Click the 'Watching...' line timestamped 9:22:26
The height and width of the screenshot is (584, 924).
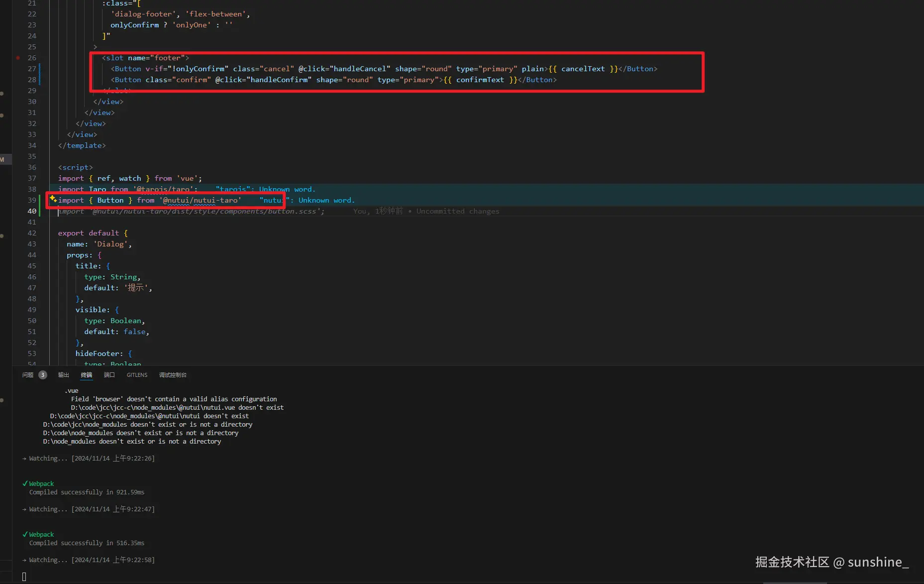[x=89, y=458]
